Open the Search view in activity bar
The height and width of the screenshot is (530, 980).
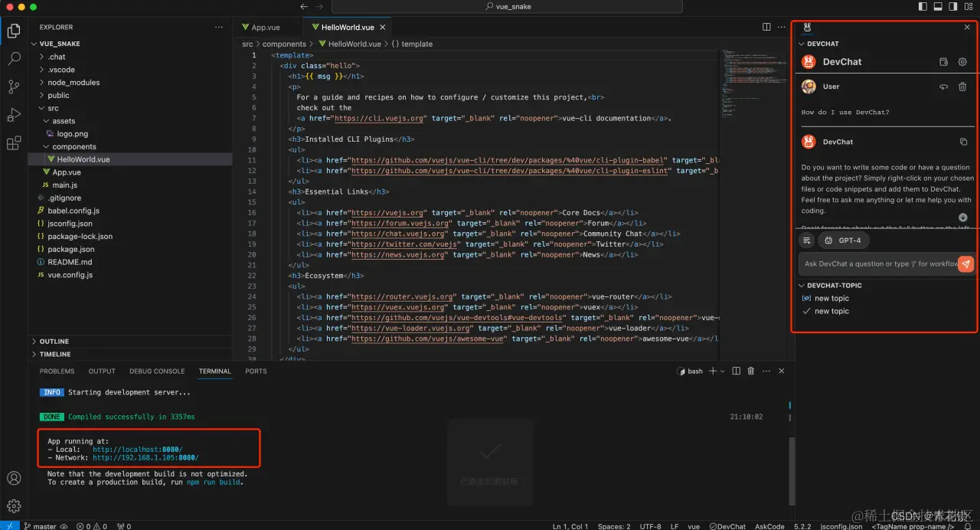tap(14, 58)
